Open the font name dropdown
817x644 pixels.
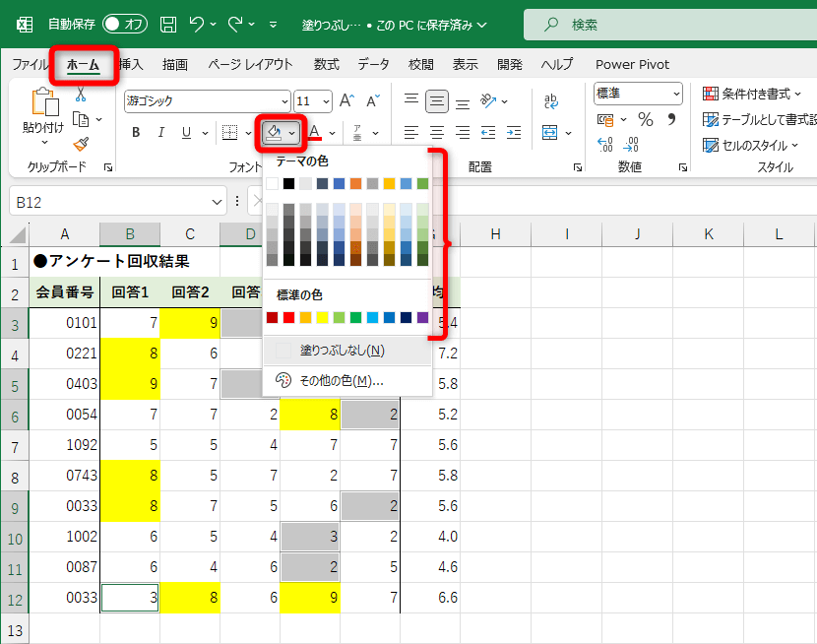pos(284,100)
